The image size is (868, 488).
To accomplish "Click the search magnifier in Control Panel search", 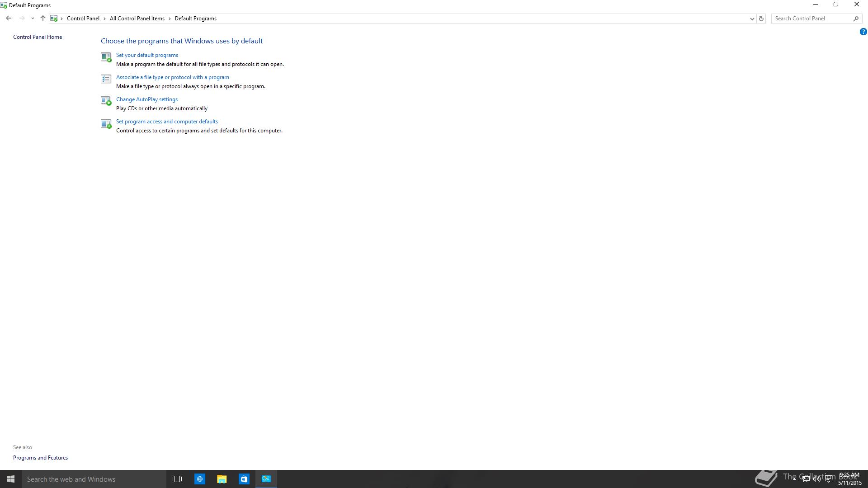I will pos(856,19).
